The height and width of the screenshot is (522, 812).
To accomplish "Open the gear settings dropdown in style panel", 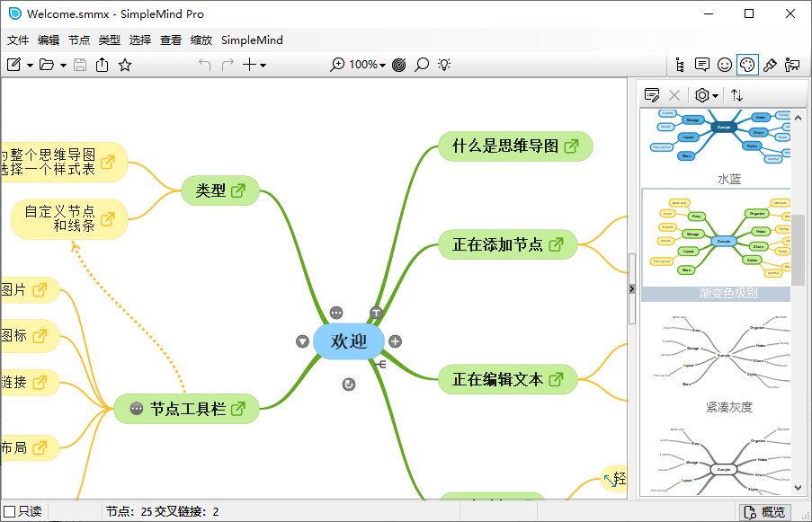I will pyautogui.click(x=705, y=94).
